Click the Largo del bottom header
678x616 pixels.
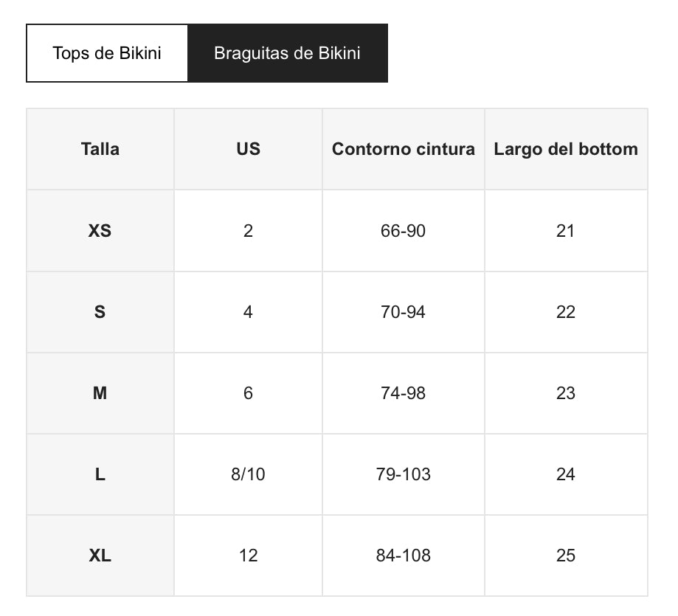click(x=566, y=149)
